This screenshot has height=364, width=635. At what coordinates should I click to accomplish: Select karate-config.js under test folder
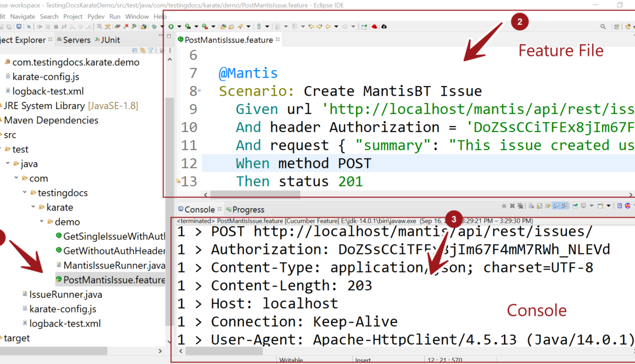pyautogui.click(x=62, y=309)
